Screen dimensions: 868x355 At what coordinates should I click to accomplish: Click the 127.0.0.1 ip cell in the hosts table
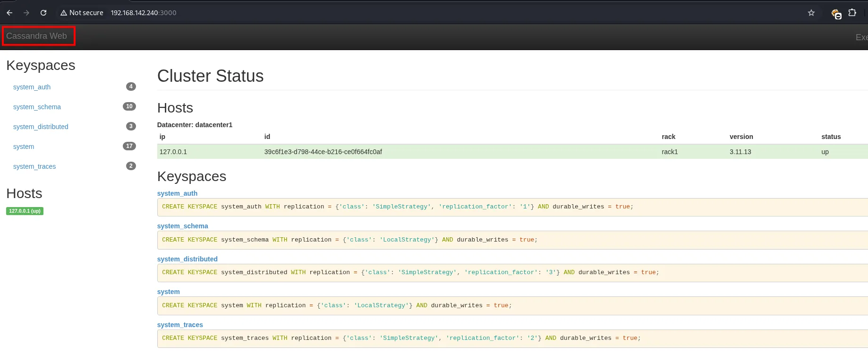[x=173, y=152]
